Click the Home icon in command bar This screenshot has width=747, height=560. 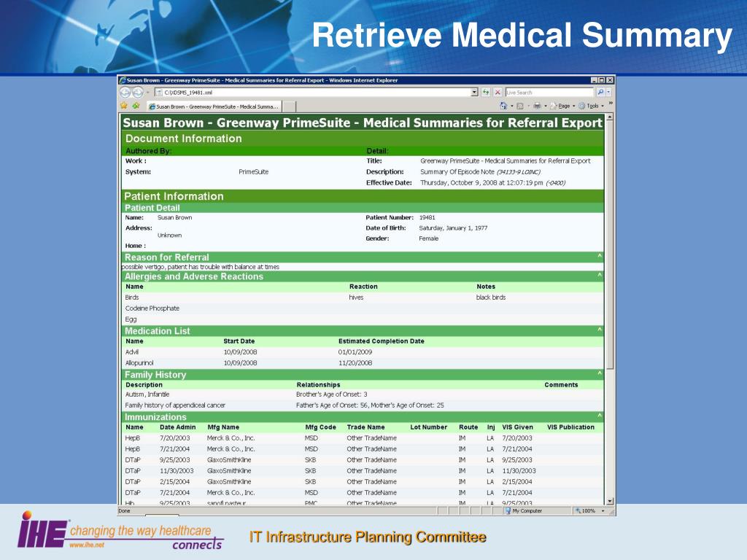pyautogui.click(x=503, y=106)
